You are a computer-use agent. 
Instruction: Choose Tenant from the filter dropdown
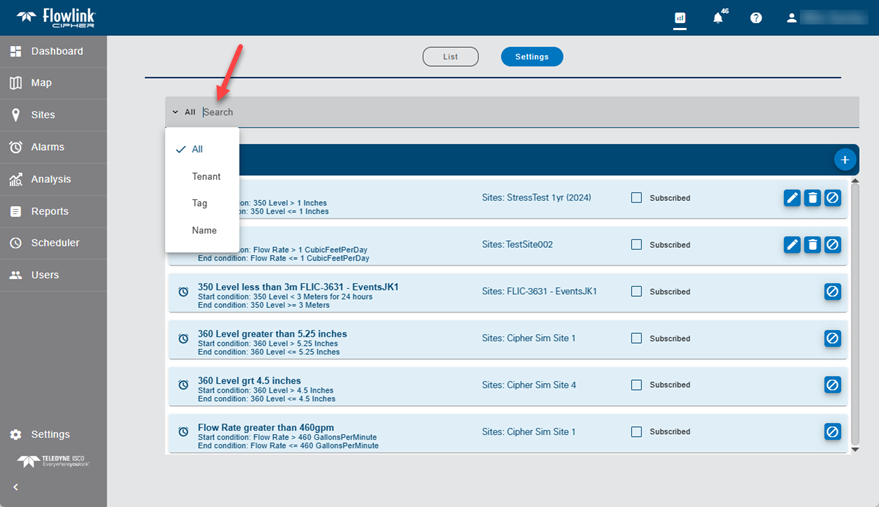coord(206,176)
